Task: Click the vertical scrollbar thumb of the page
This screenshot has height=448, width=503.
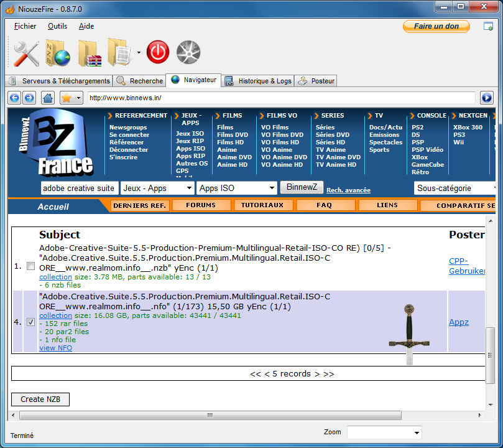Action: (490, 355)
